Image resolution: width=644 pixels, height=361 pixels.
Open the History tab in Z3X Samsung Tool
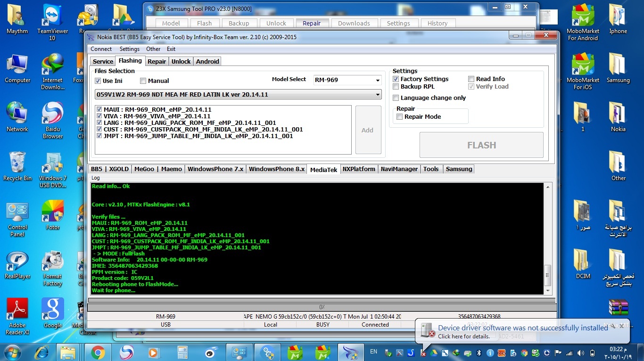(x=438, y=23)
